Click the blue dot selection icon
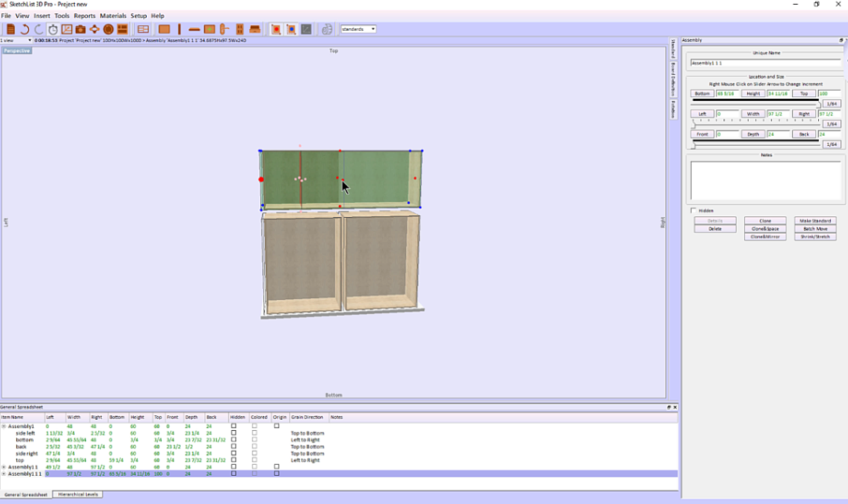 click(x=291, y=29)
